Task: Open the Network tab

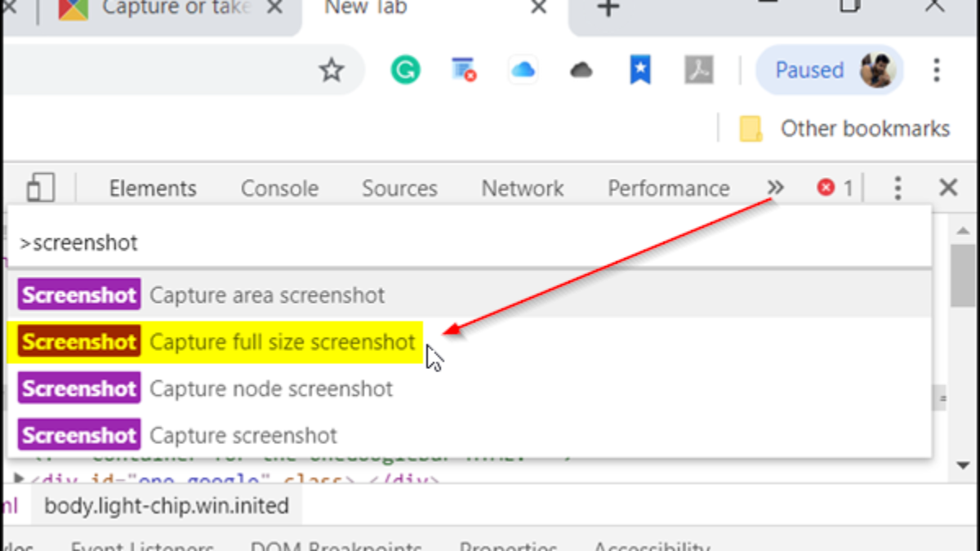Action: click(523, 188)
